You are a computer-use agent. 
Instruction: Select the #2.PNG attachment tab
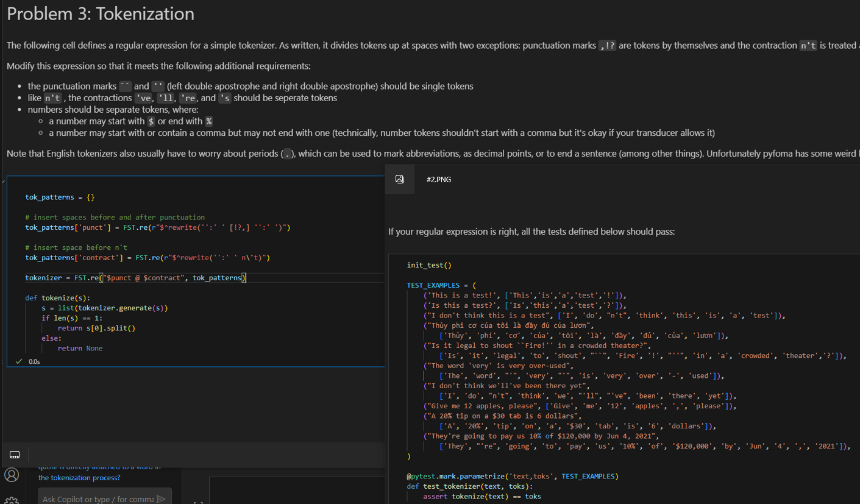(438, 179)
